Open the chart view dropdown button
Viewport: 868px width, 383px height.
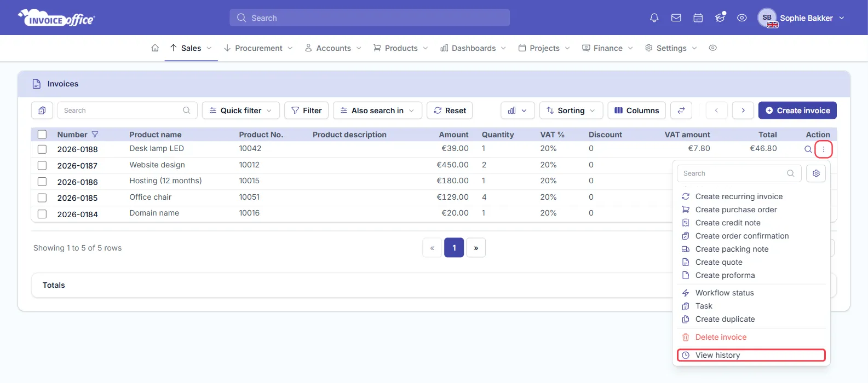518,111
